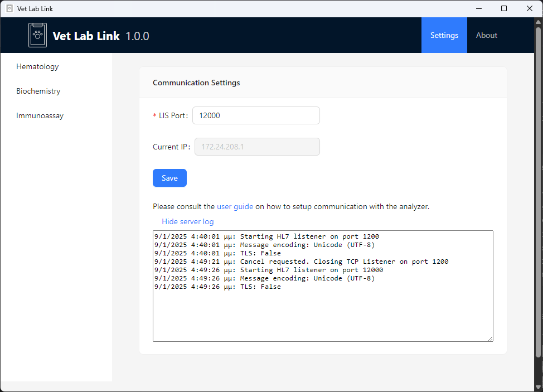Maximize the Vet Lab Link window

504,8
